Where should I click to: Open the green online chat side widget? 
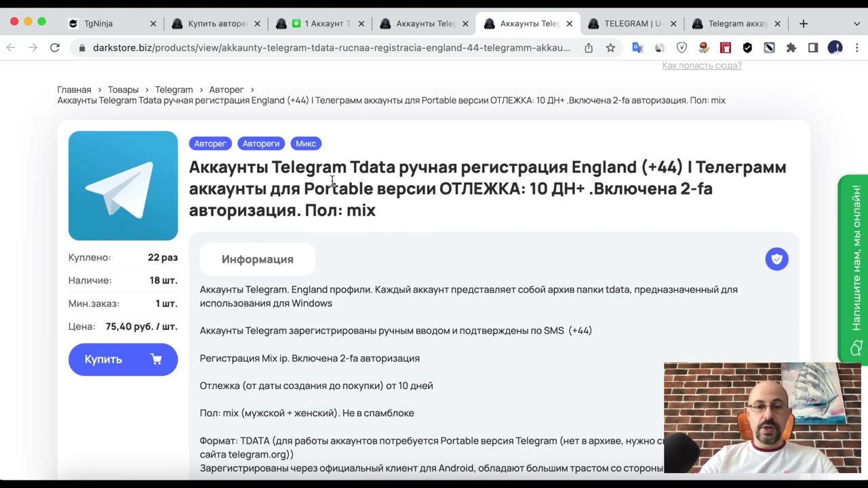[854, 269]
